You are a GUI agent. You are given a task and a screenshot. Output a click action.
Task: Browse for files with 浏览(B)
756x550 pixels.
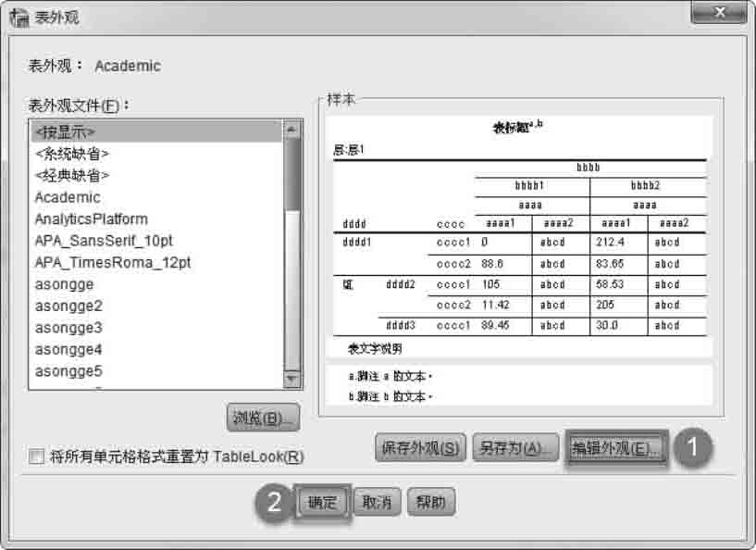(263, 418)
